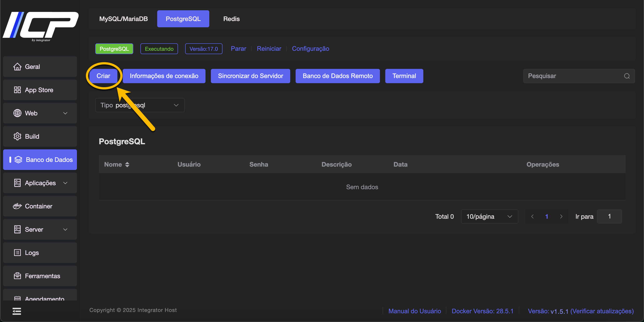Expand the Aplicações sidebar submenu
The height and width of the screenshot is (322, 644).
tap(65, 183)
